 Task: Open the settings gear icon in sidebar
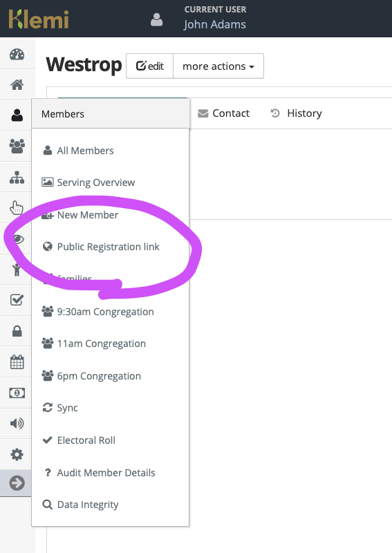[17, 454]
